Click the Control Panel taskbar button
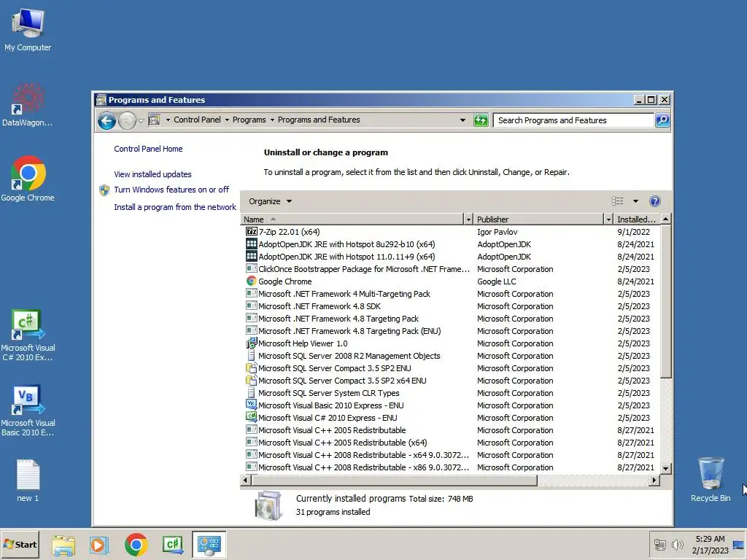747x560 pixels. (x=209, y=545)
